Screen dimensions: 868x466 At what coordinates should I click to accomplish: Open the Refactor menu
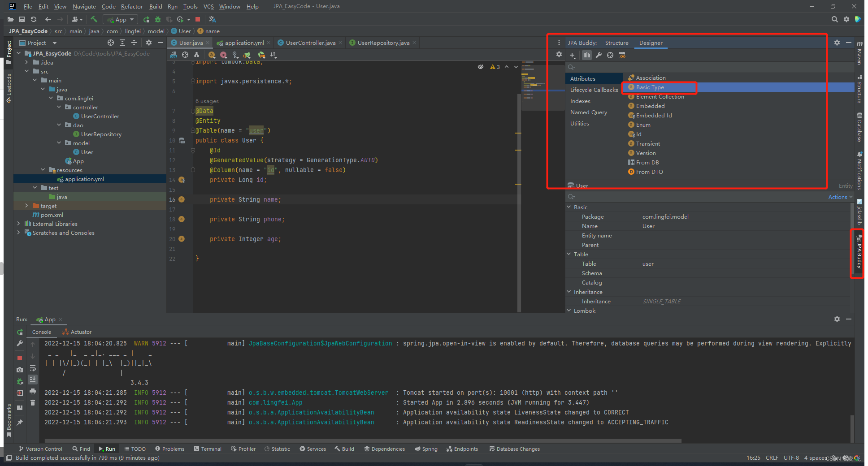pos(132,6)
